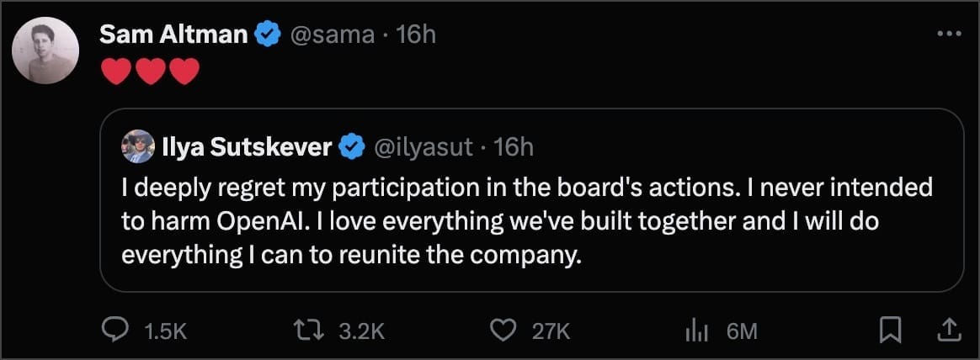The width and height of the screenshot is (980, 360).
Task: Click Sam Altman's blue verified badge
Action: click(x=268, y=34)
